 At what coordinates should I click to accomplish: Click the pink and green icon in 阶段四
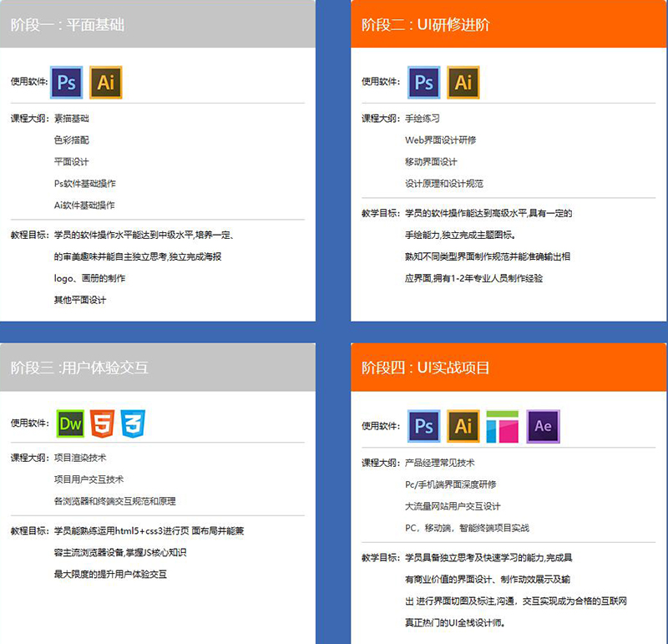(x=503, y=426)
